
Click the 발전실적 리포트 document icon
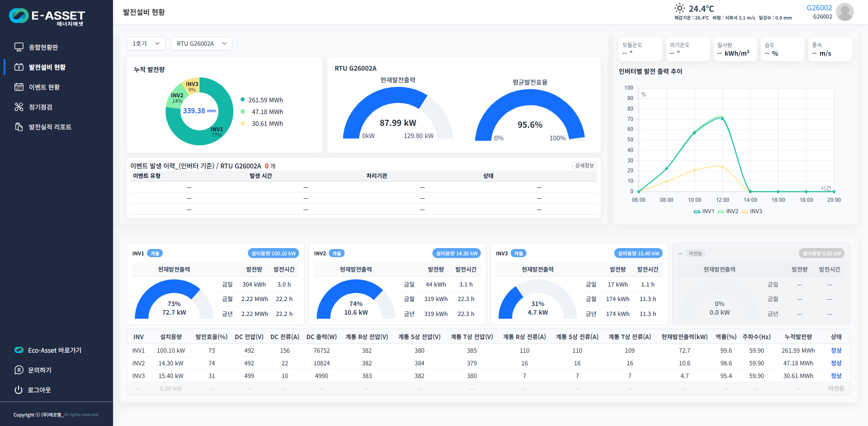(19, 127)
